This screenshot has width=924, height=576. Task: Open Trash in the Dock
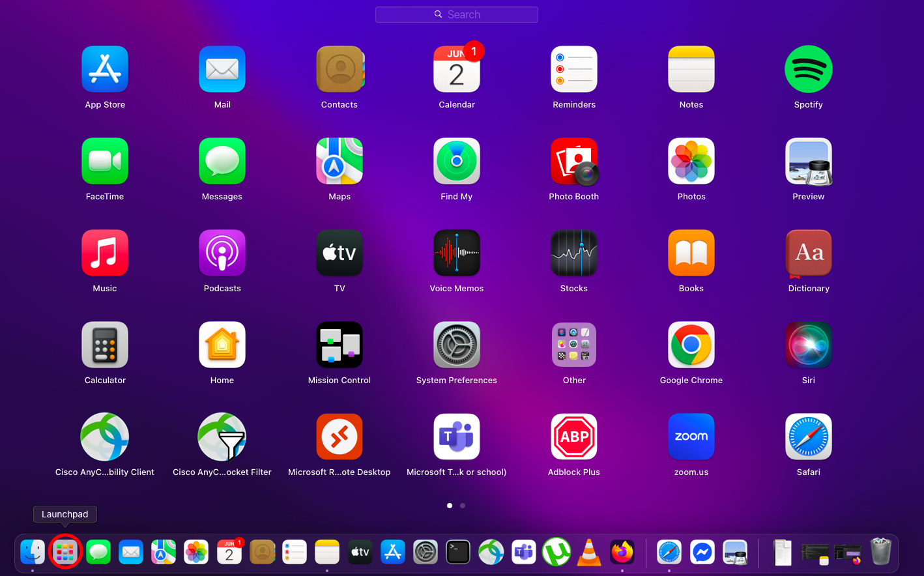(880, 553)
